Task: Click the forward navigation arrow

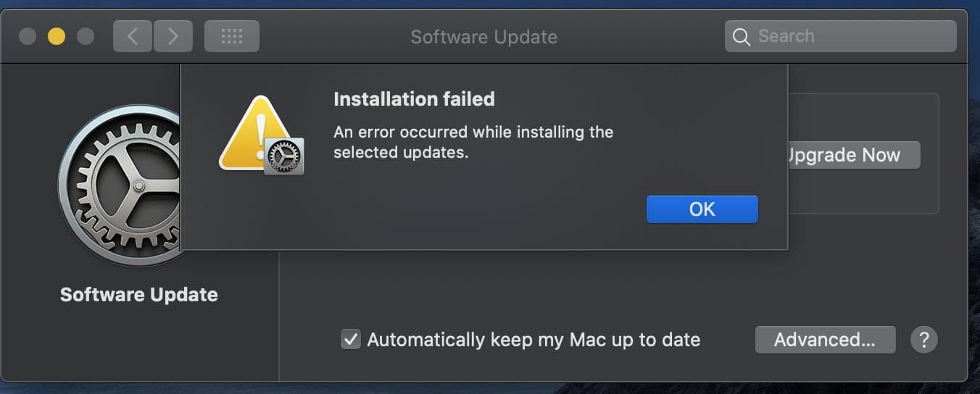Action: click(x=173, y=36)
